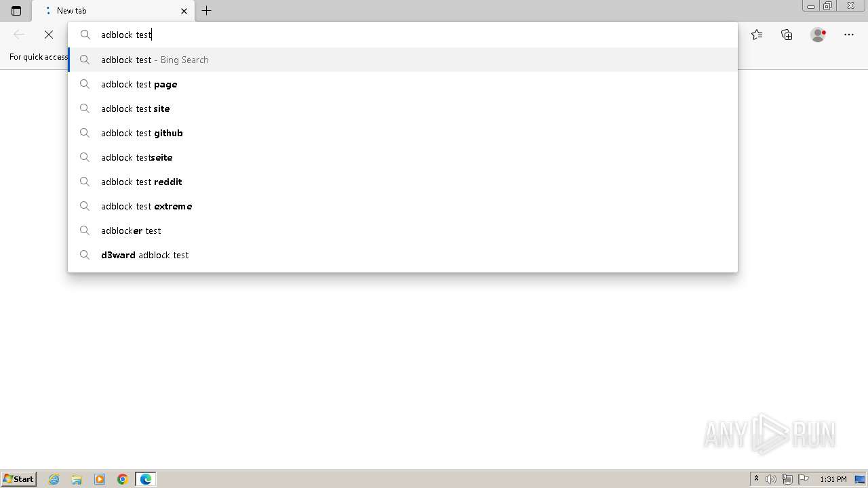Stop page loading with the X button
Image resolution: width=868 pixels, height=488 pixels.
coord(49,35)
